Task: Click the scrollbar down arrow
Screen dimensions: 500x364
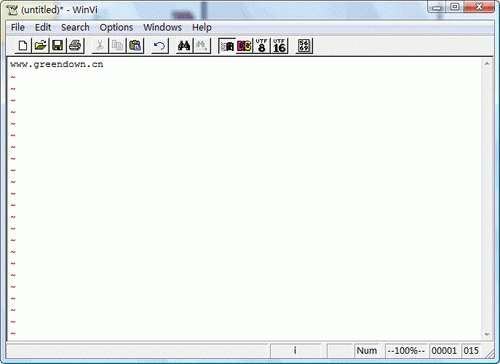Action: coord(487,334)
